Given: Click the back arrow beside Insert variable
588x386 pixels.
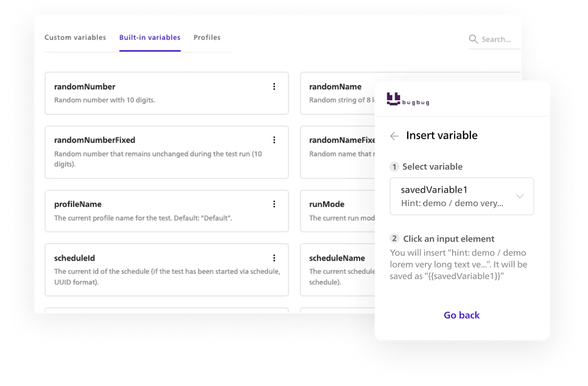Looking at the screenshot, I should coord(394,136).
